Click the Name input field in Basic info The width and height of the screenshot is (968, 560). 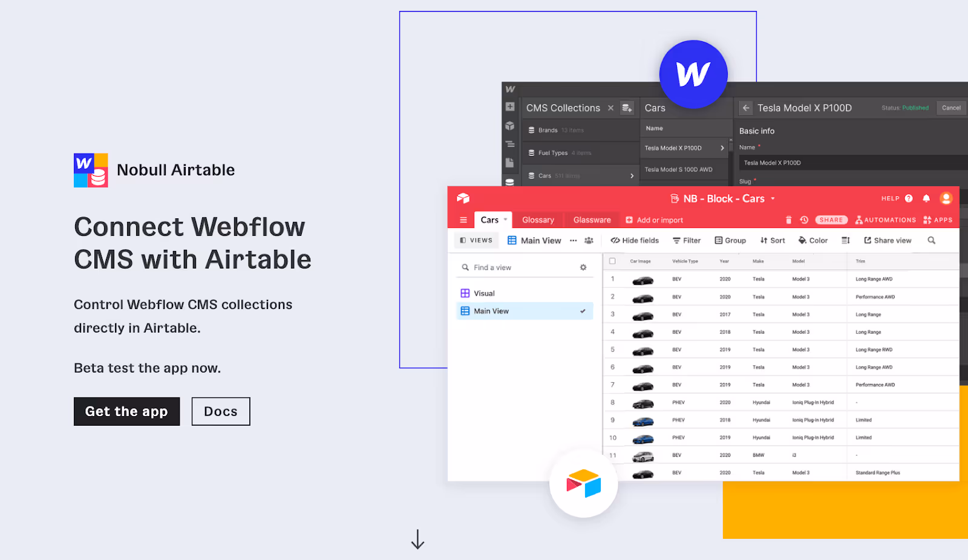point(853,163)
